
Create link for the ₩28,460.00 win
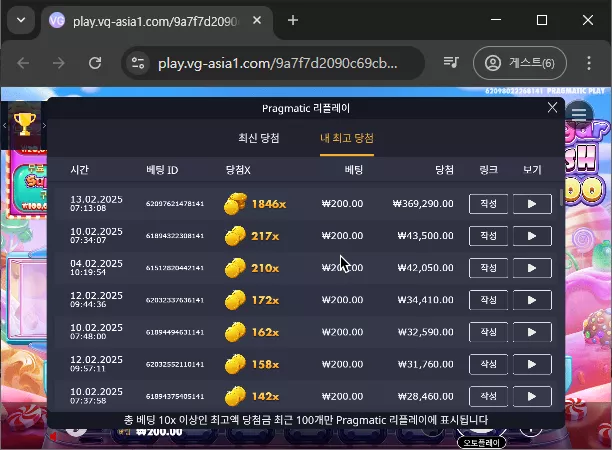click(488, 396)
